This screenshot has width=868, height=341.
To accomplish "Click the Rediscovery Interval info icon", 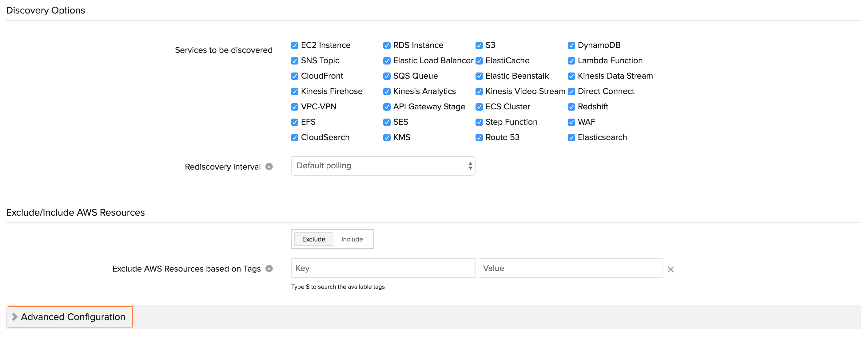I will tap(269, 167).
